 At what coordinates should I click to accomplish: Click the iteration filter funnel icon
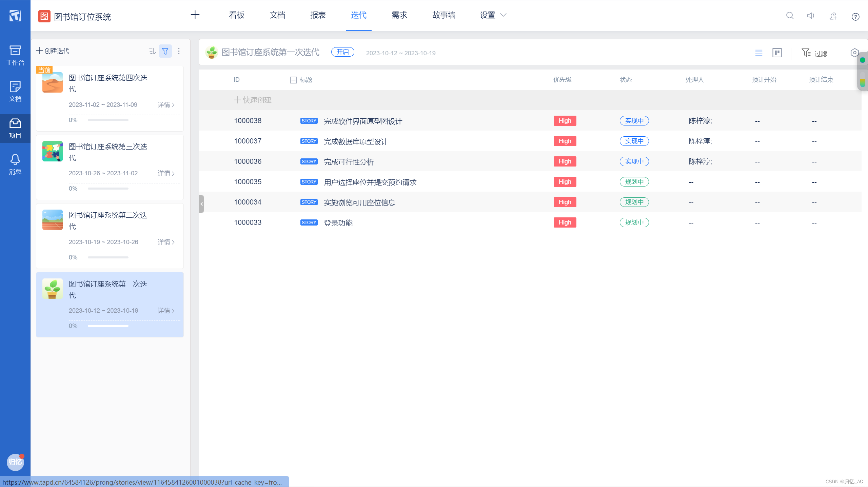click(165, 51)
